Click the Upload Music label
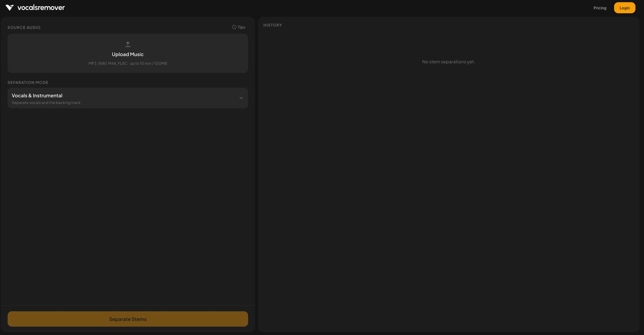The width and height of the screenshot is (644, 335). tap(128, 54)
